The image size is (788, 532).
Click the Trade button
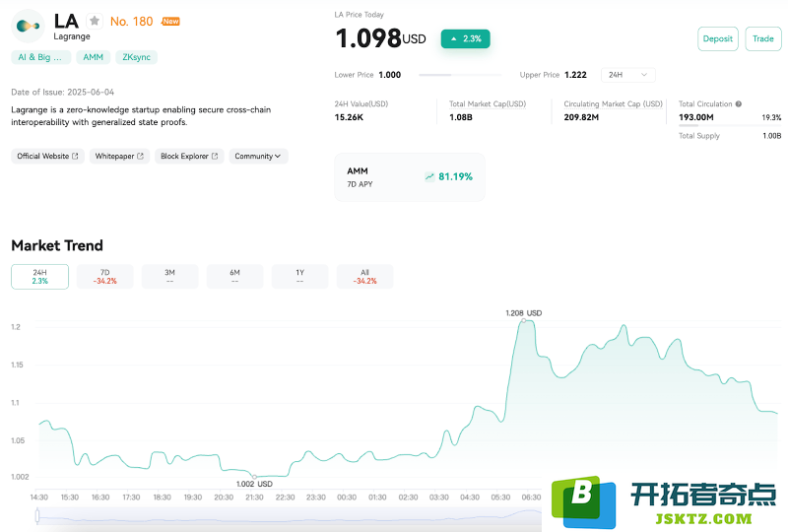[762, 38]
